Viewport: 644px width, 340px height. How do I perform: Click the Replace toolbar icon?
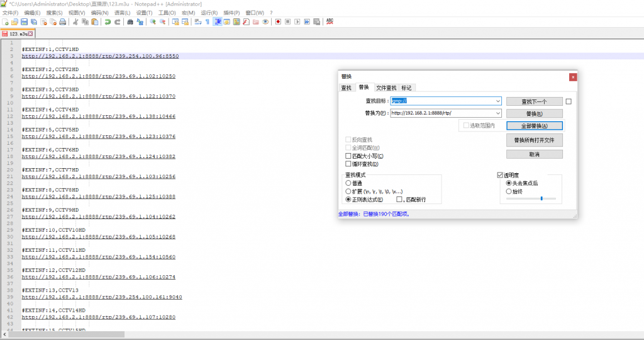pyautogui.click(x=140, y=22)
